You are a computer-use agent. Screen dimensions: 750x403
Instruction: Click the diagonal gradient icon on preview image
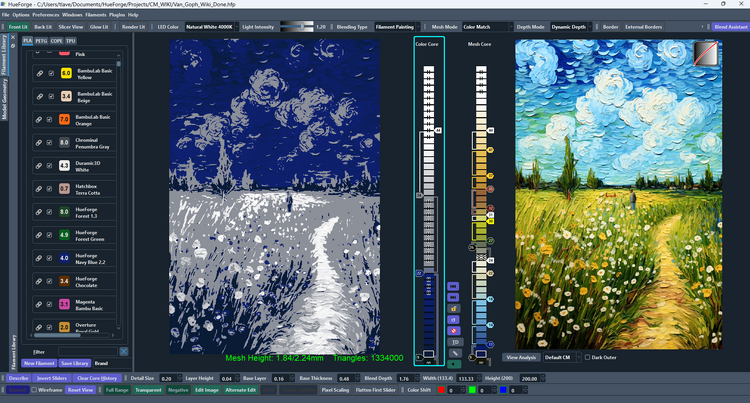click(706, 53)
